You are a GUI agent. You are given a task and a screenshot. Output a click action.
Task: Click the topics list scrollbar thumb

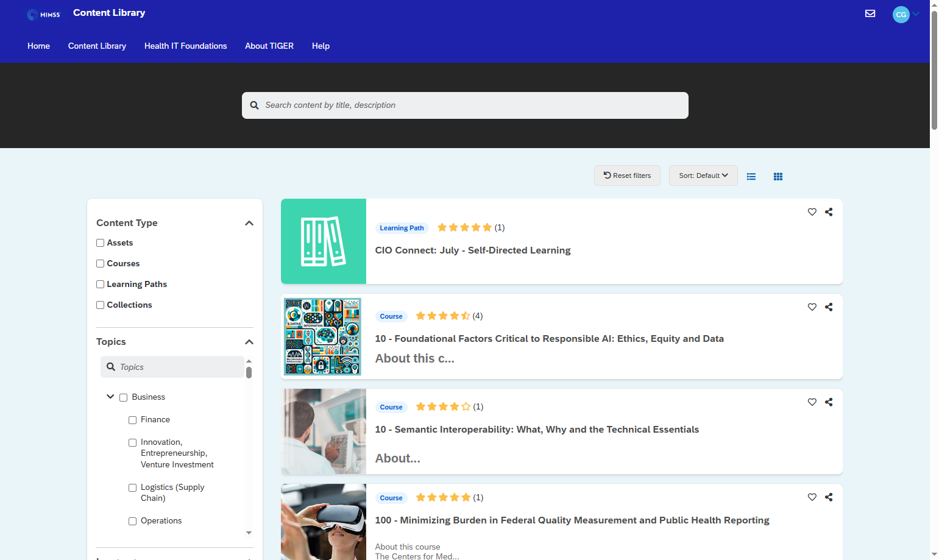(x=249, y=372)
